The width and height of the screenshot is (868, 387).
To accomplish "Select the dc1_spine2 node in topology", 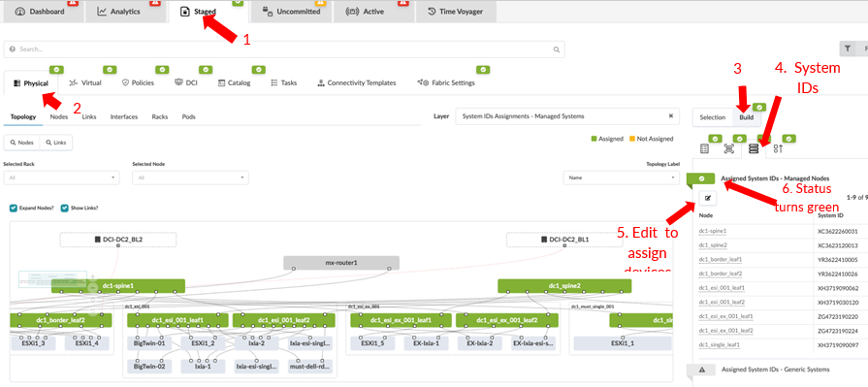I will pos(564,286).
